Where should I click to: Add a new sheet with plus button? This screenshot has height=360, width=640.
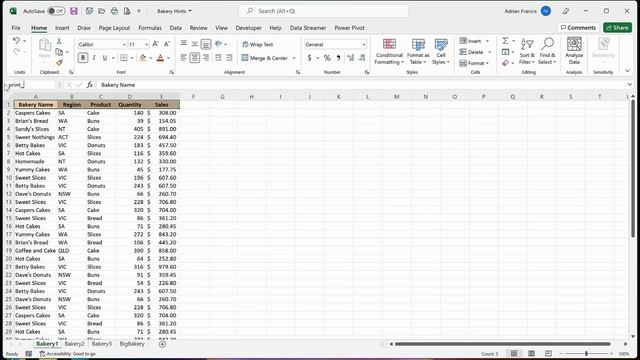[x=162, y=344]
